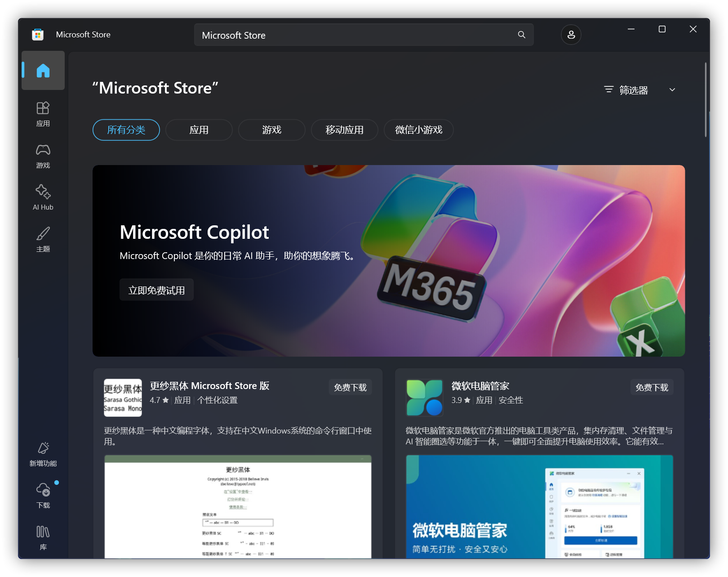
Task: Select the 所有分类 category tab
Action: [126, 130]
